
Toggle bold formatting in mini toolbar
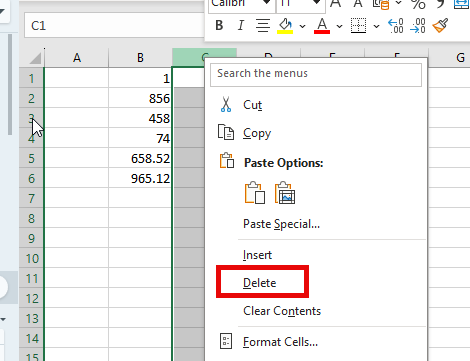(219, 25)
